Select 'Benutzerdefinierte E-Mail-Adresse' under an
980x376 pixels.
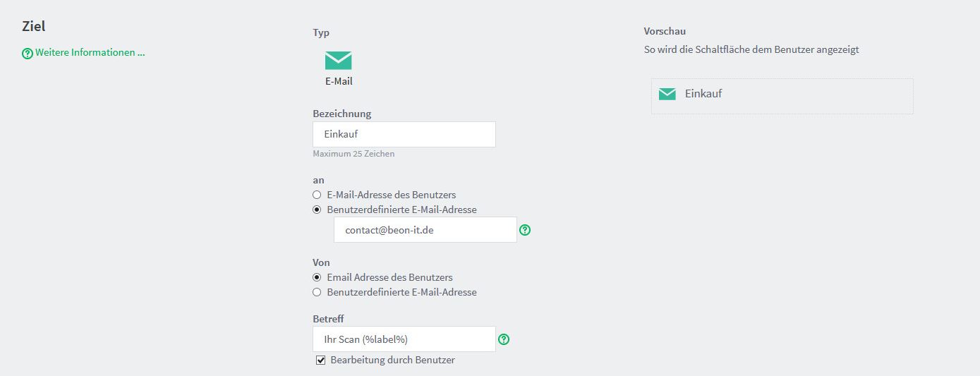[317, 210]
